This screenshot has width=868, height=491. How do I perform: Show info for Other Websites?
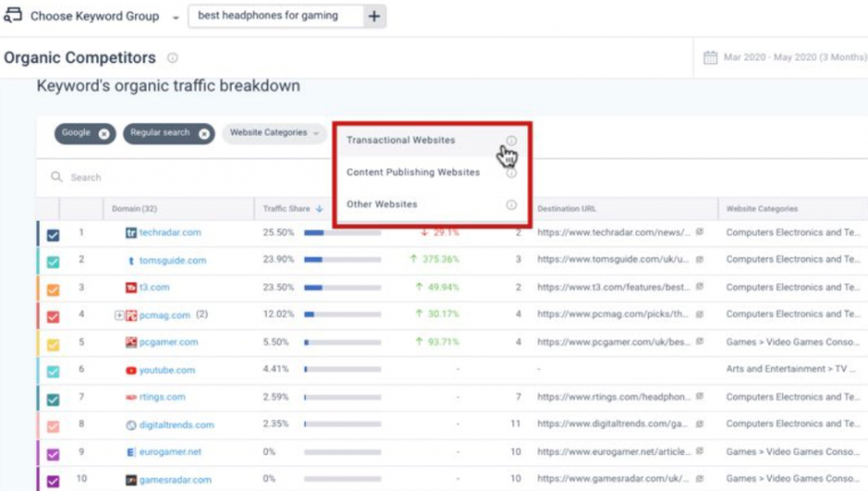(x=512, y=205)
